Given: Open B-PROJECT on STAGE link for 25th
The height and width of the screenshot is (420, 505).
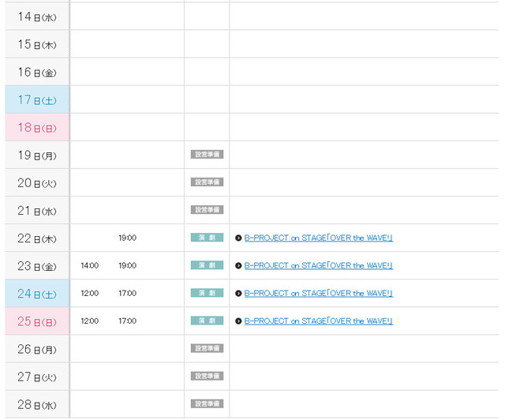Looking at the screenshot, I should (319, 321).
